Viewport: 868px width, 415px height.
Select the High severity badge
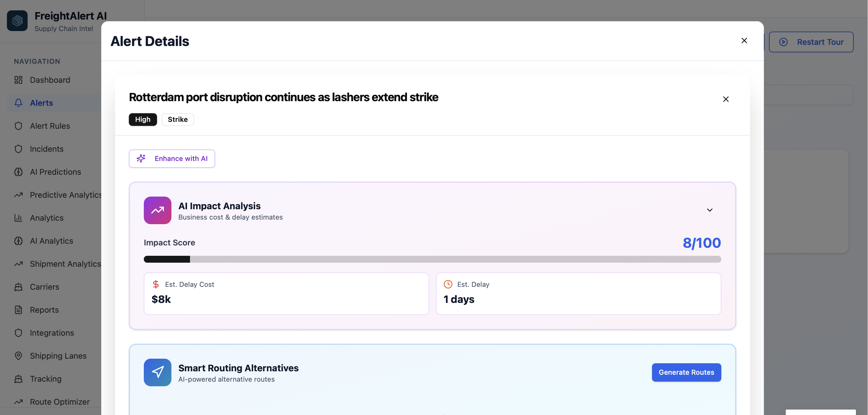143,119
